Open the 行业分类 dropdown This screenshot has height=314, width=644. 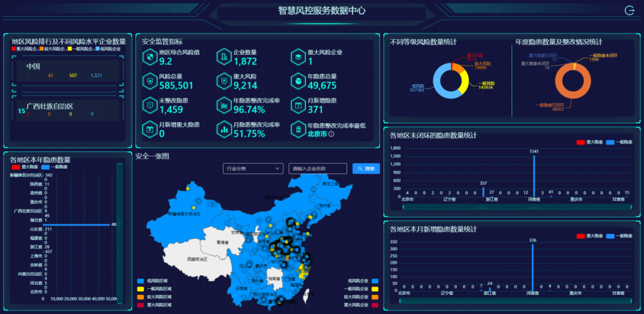click(253, 169)
